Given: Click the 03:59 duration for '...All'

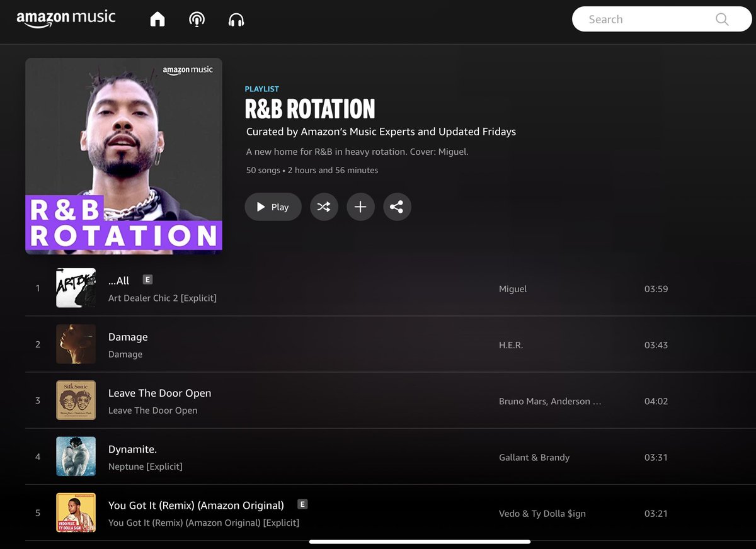Looking at the screenshot, I should pyautogui.click(x=656, y=289).
